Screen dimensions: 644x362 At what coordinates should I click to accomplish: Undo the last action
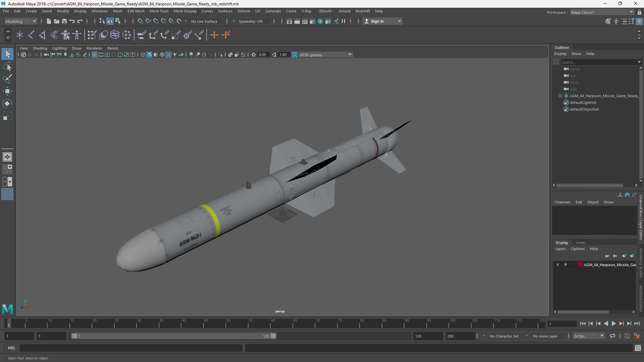[x=72, y=21]
